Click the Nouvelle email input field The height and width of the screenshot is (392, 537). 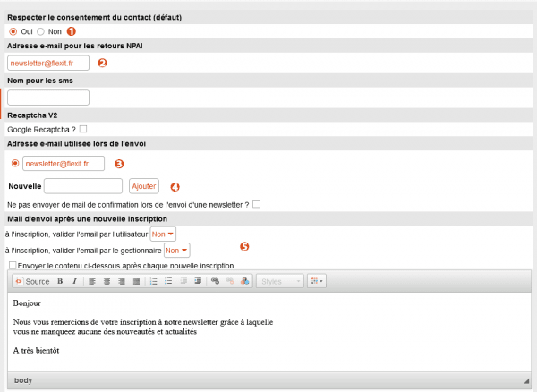pyautogui.click(x=82, y=186)
